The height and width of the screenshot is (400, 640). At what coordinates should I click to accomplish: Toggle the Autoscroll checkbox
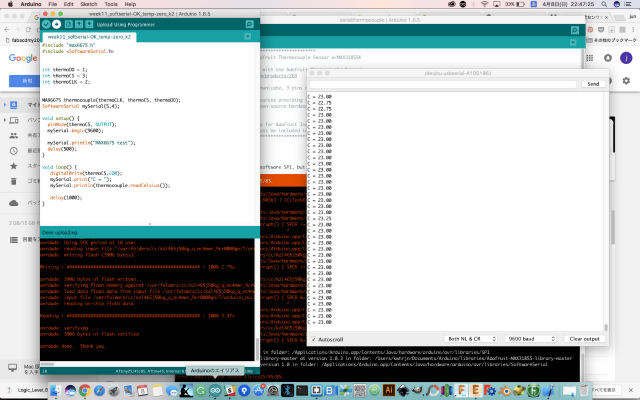click(314, 339)
